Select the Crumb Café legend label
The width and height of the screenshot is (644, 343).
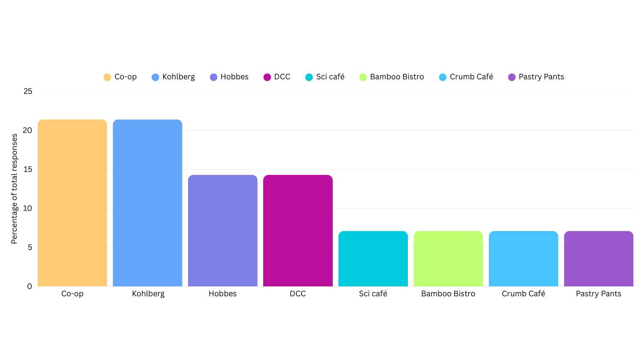(471, 77)
